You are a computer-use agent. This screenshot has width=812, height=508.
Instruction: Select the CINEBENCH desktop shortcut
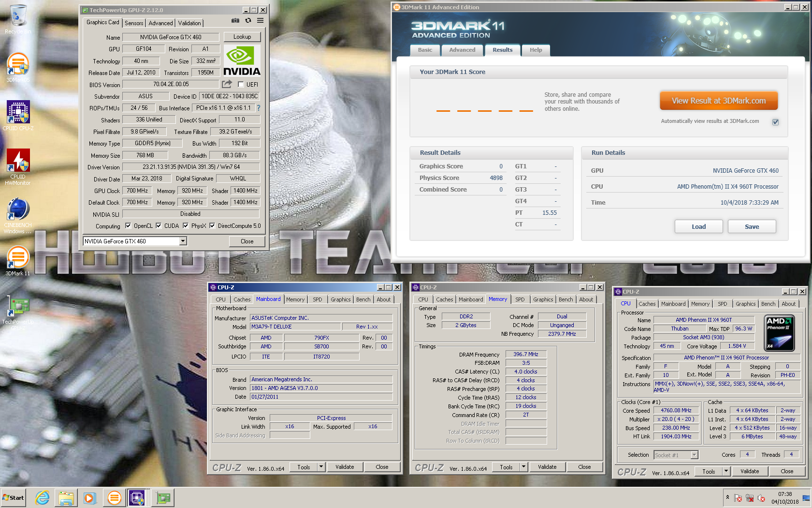(18, 216)
